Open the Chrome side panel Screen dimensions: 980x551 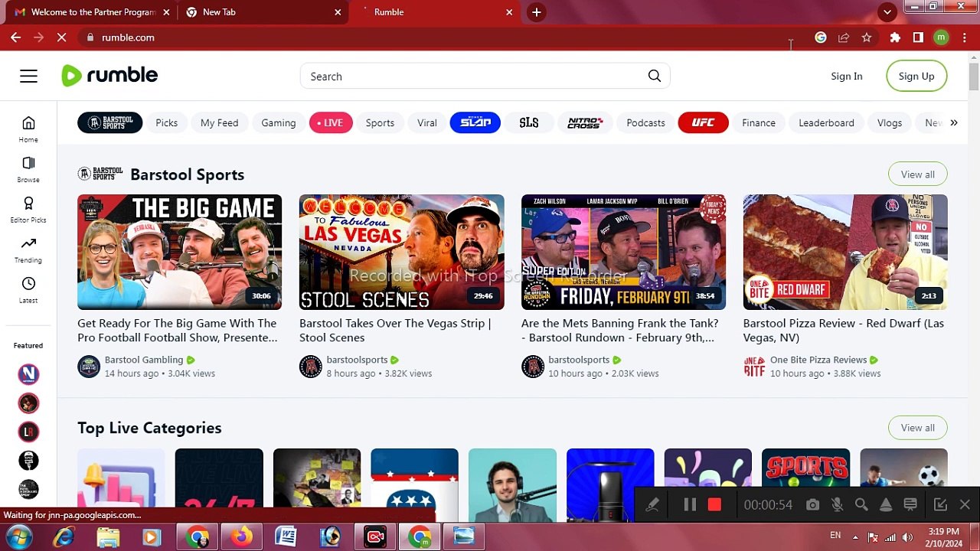click(918, 37)
